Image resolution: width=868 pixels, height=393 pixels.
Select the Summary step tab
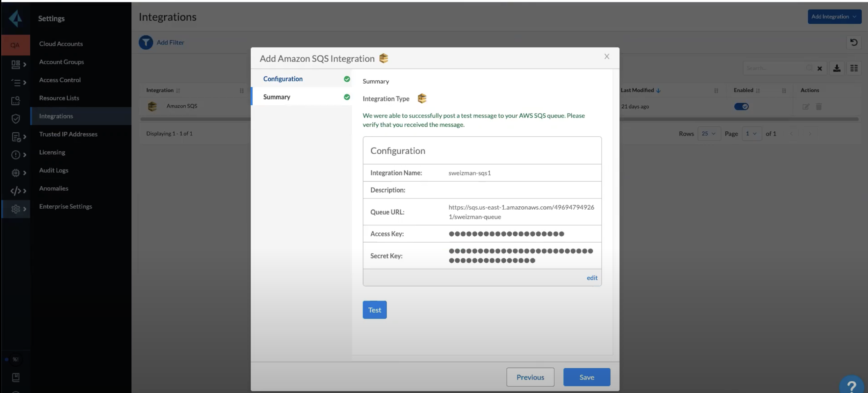point(301,97)
